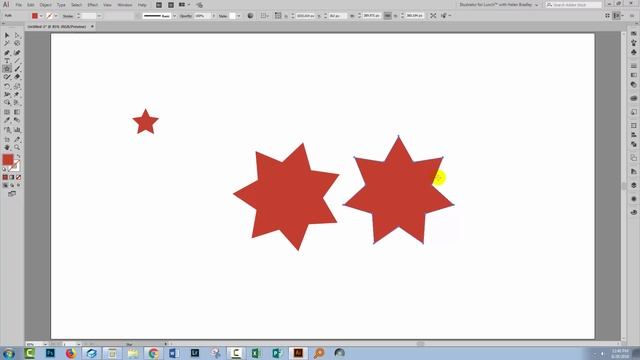
Task: Open the Symbols panel (club icon)
Action: 633,52
